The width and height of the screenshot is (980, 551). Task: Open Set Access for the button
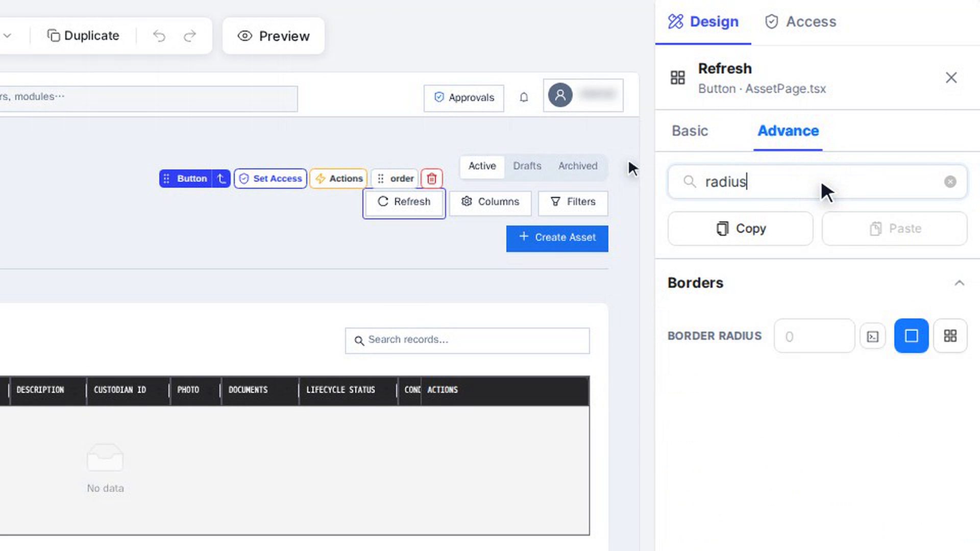tap(271, 179)
